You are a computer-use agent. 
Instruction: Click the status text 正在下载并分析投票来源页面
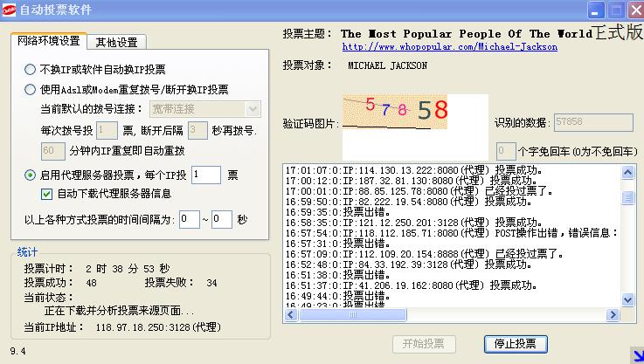pyautogui.click(x=119, y=311)
